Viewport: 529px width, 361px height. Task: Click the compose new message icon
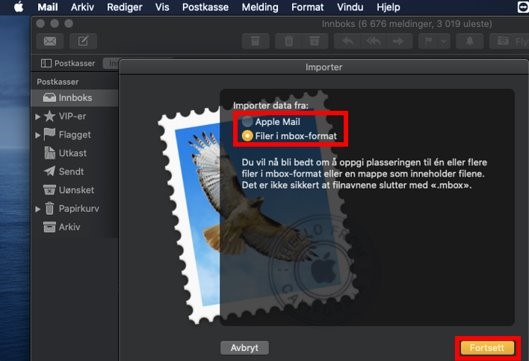point(83,41)
